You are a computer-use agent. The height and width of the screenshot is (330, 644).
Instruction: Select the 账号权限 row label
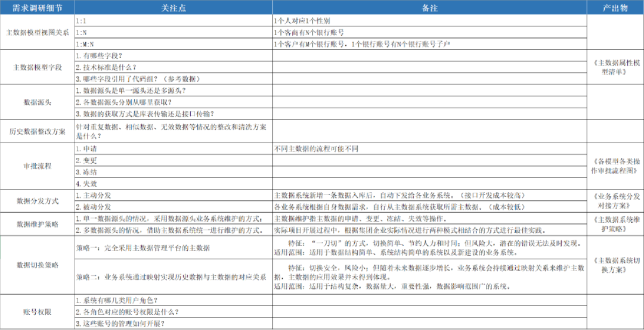tap(37, 312)
